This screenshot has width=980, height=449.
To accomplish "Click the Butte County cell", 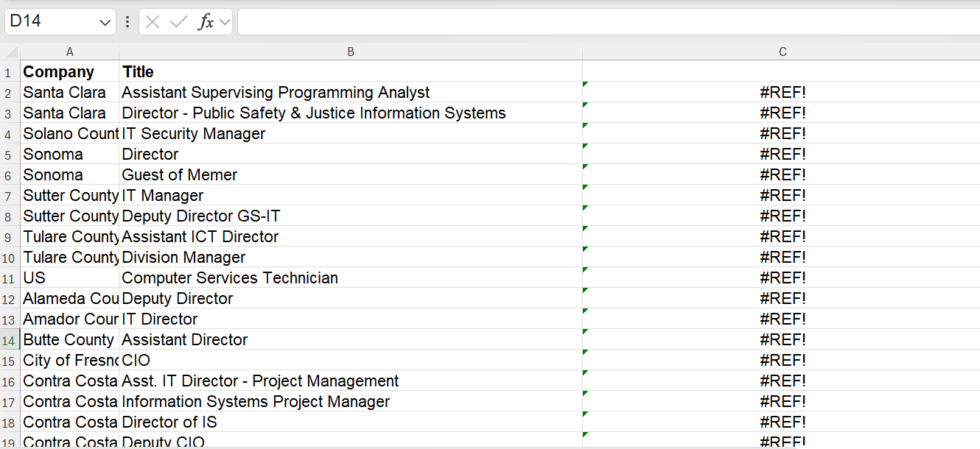I will [x=70, y=340].
